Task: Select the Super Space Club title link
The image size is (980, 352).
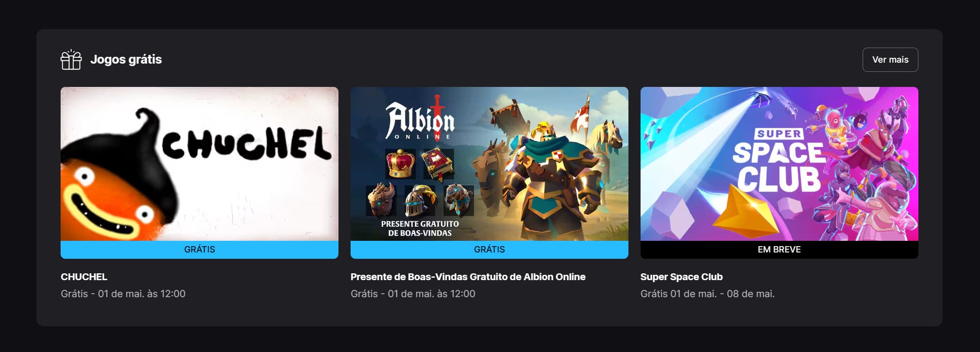Action: (x=681, y=277)
